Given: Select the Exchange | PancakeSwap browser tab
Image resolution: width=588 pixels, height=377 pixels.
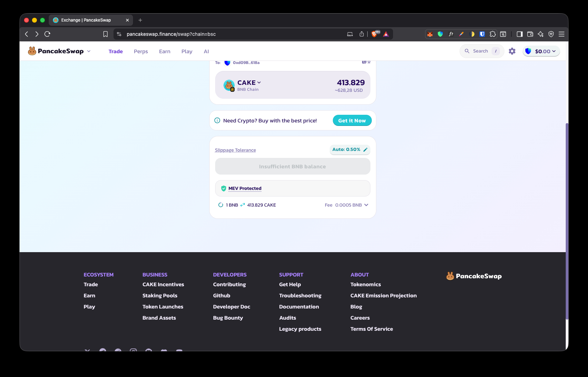Looking at the screenshot, I should [91, 20].
